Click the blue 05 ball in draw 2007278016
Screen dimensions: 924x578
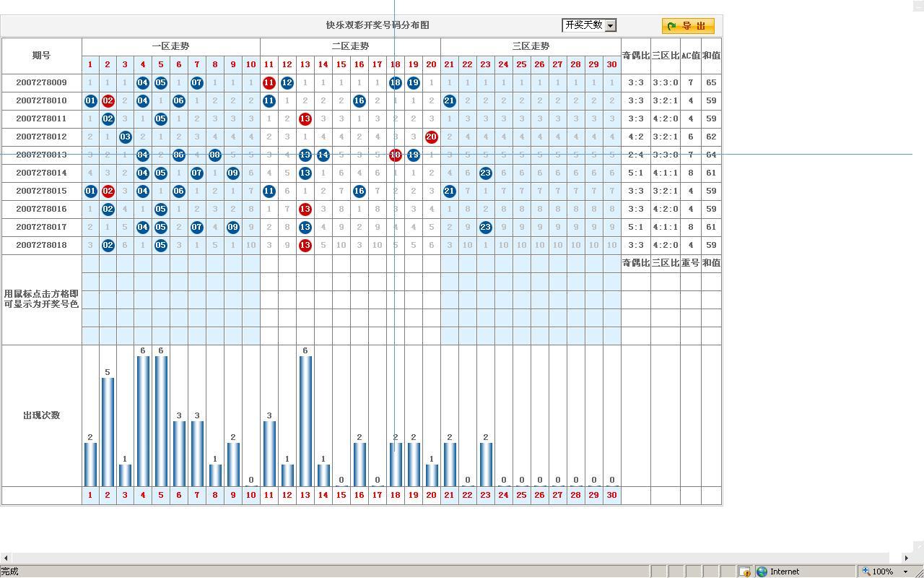click(x=161, y=210)
